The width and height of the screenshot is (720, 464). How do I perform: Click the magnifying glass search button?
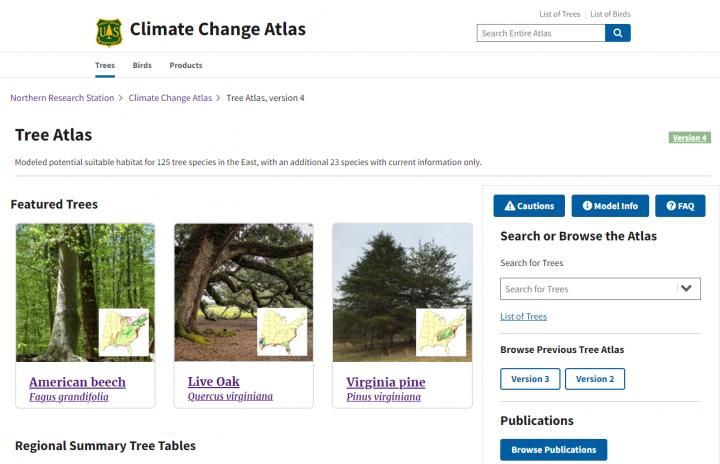tap(618, 33)
